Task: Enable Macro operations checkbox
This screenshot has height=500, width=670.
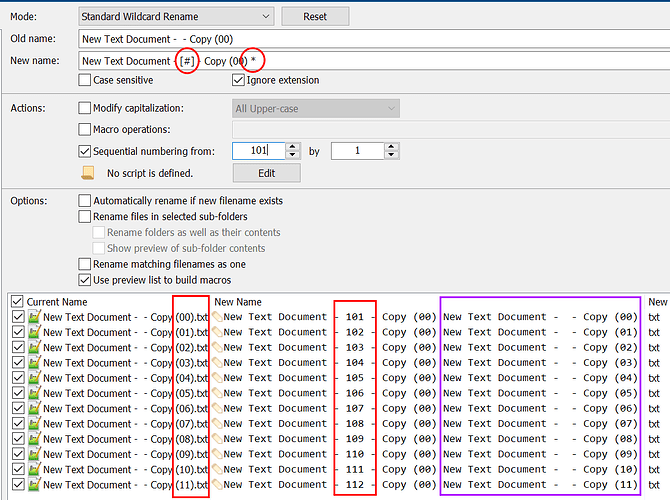Action: click(x=85, y=129)
